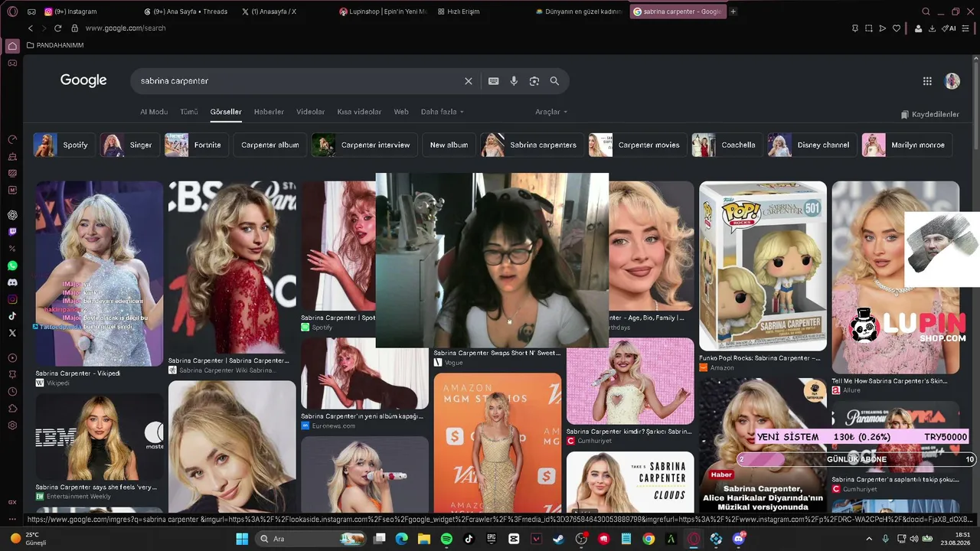Click the Windows taskbar search box
980x551 pixels.
(x=310, y=539)
